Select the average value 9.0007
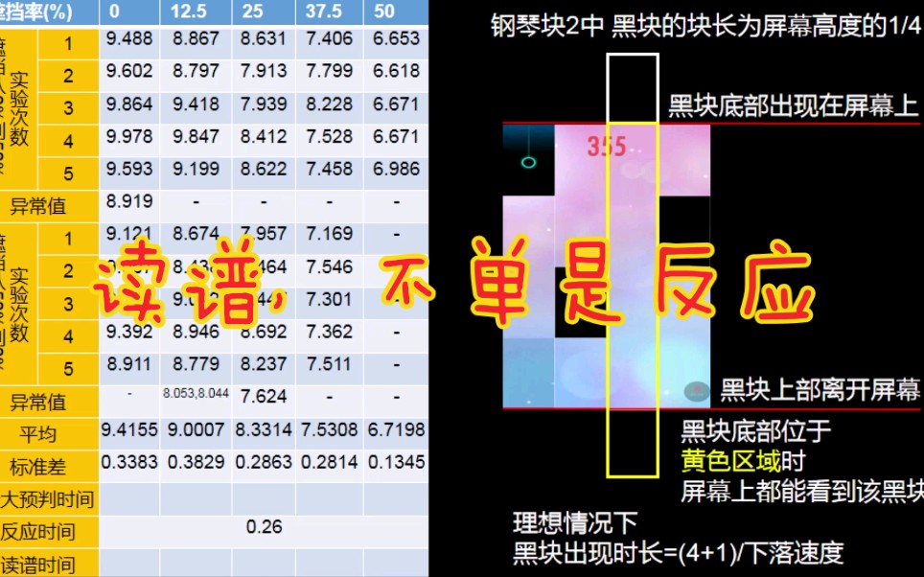The height and width of the screenshot is (577, 924). tap(196, 430)
